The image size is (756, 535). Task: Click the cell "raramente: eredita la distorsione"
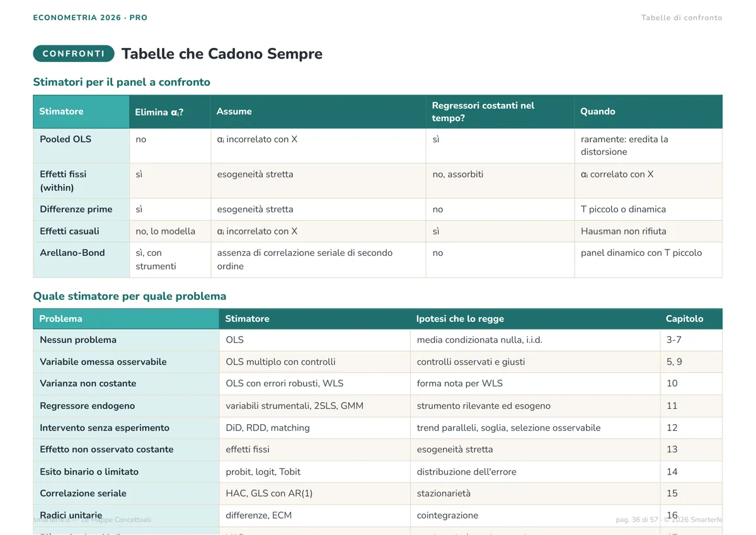(x=648, y=146)
